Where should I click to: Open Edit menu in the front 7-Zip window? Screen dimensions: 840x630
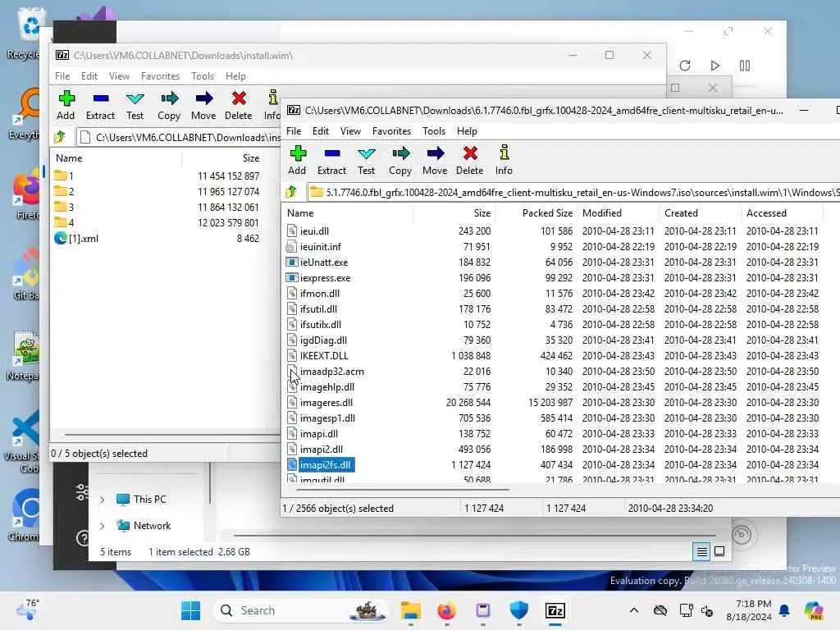pyautogui.click(x=321, y=130)
